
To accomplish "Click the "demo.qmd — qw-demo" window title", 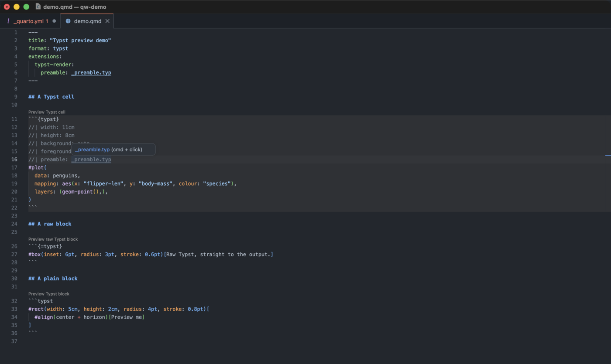I will click(75, 7).
